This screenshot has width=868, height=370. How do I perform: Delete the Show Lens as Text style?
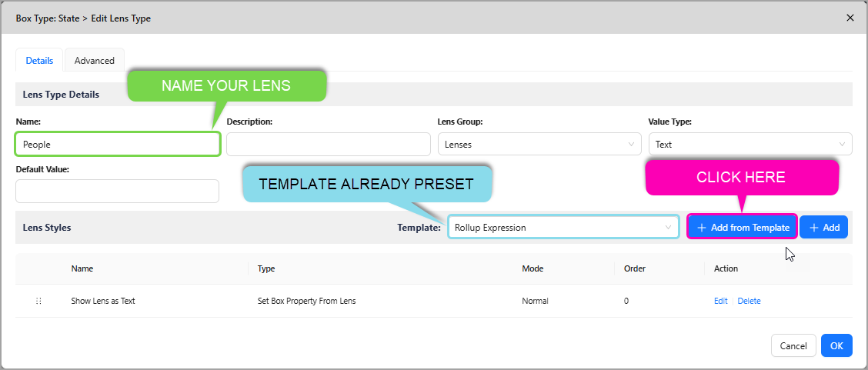[749, 301]
